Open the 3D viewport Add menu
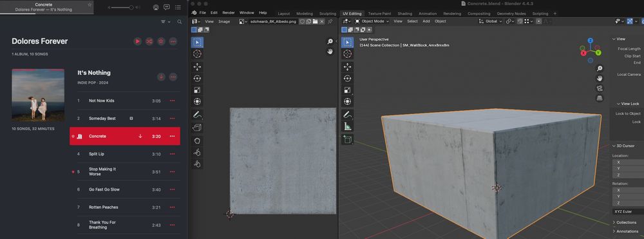 point(426,21)
